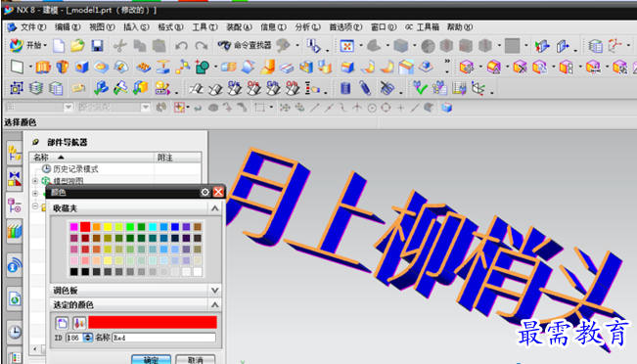Open the 首选项(P) menu
The width and height of the screenshot is (637, 364).
point(345,27)
